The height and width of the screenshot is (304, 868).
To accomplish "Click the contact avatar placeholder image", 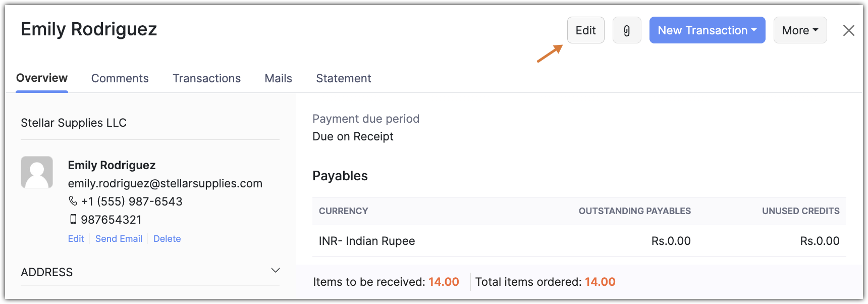I will coord(37,172).
